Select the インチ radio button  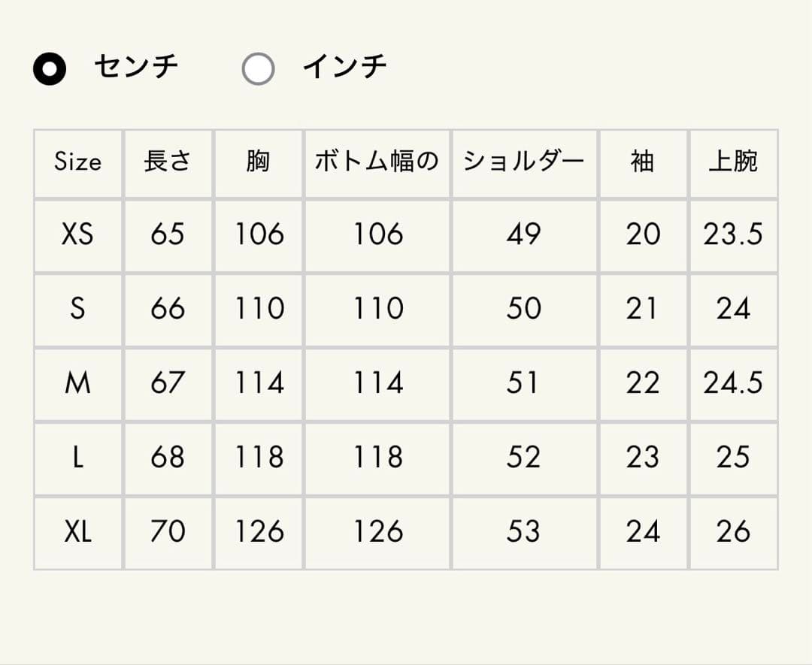(x=258, y=69)
